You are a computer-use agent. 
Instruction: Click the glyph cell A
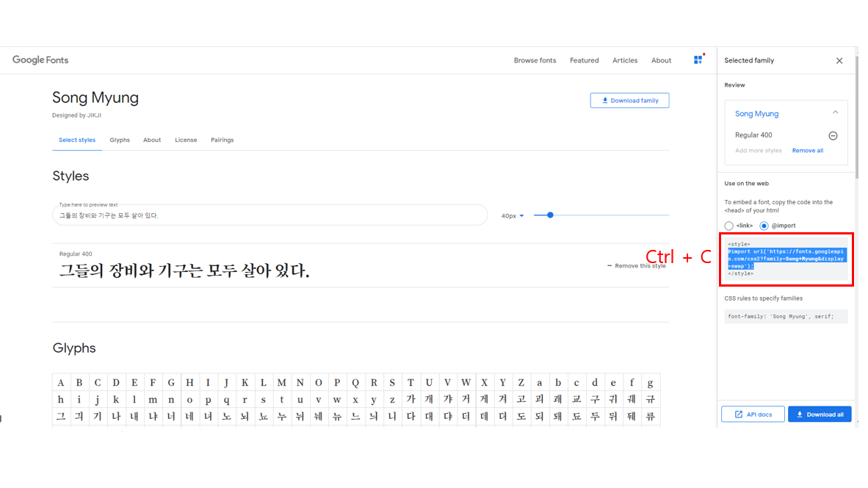click(61, 382)
